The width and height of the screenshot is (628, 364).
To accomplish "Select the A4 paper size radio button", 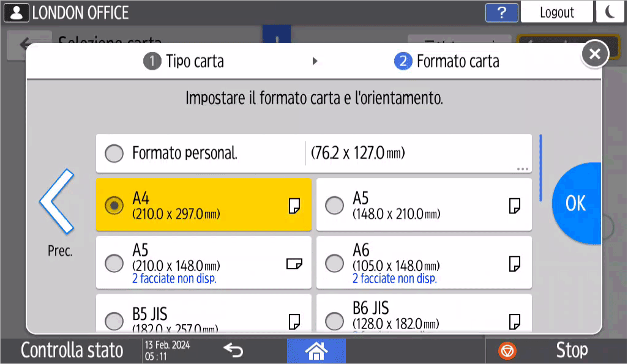I will pyautogui.click(x=114, y=206).
